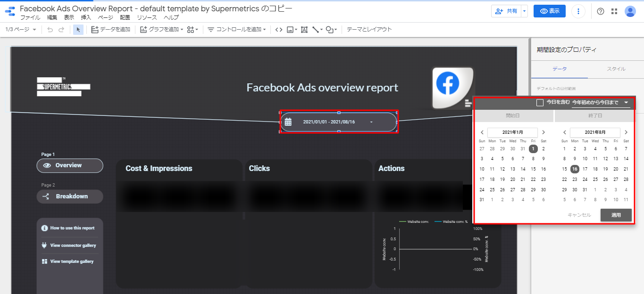Open the 2021年1月 month selector
Viewport: 644px width, 294px height.
(x=512, y=133)
